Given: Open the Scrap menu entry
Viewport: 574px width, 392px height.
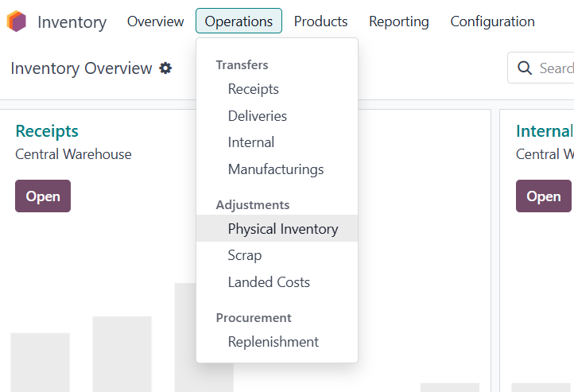Looking at the screenshot, I should coord(244,255).
